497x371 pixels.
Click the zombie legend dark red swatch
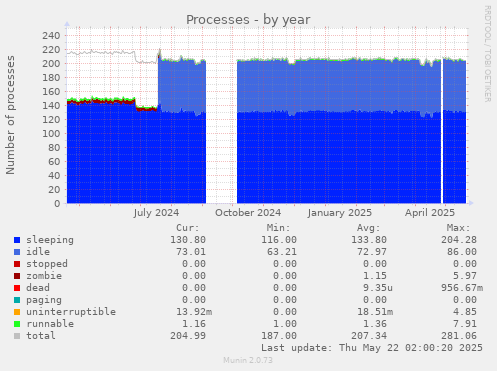tap(17, 276)
